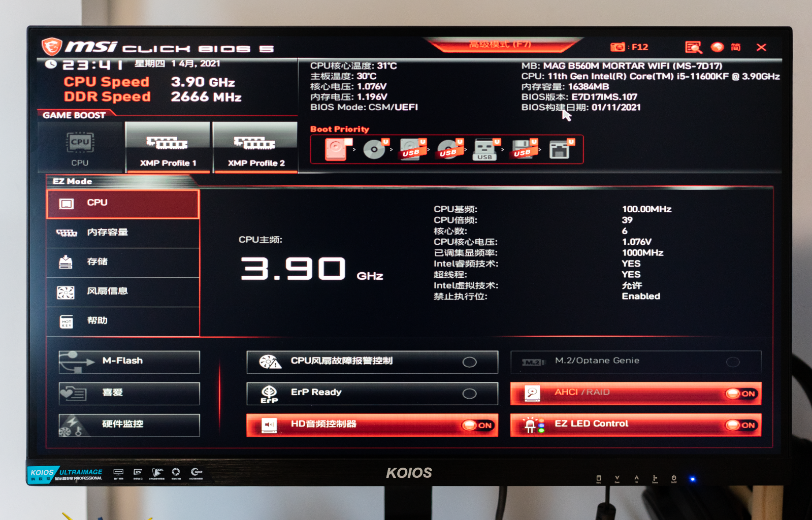This screenshot has height=520, width=812.
Task: Click the memory module icon beside 内存容量
Action: (67, 233)
